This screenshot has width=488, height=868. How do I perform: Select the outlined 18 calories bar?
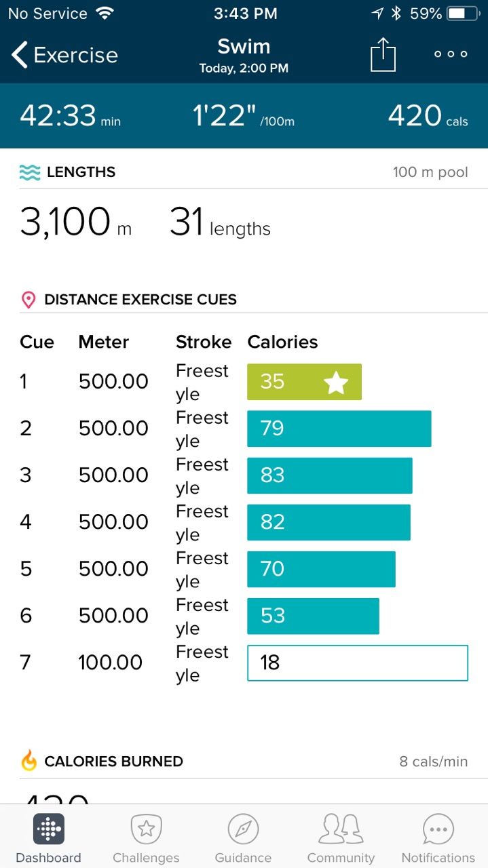(357, 663)
